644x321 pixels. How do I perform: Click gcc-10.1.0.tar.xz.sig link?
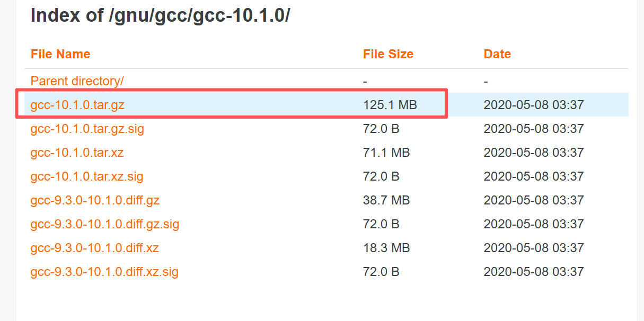tap(87, 176)
